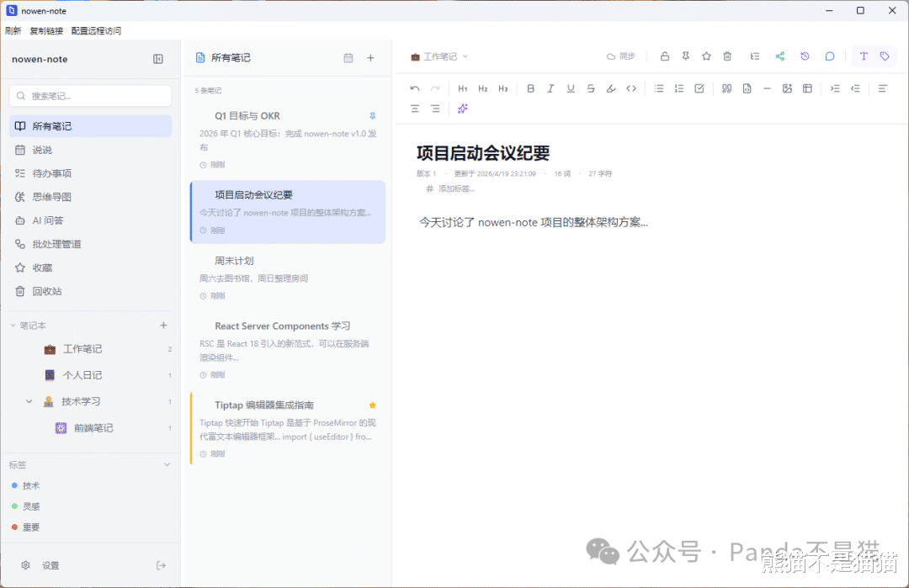Apply Heading 1 format

point(463,88)
